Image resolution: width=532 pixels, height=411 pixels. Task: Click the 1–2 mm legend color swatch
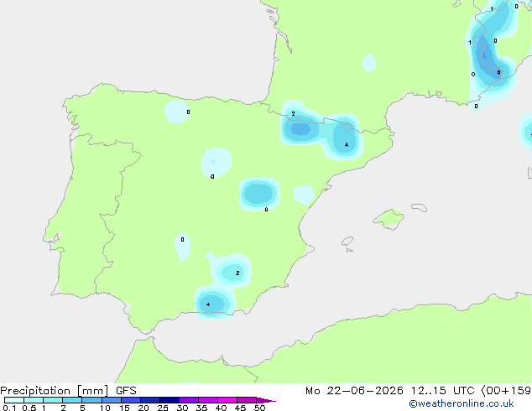53,400
